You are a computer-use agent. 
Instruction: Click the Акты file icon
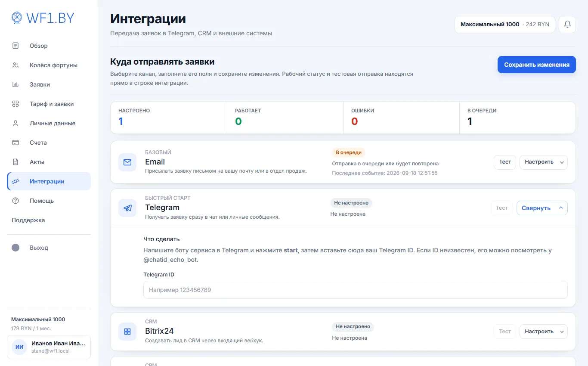tap(15, 162)
